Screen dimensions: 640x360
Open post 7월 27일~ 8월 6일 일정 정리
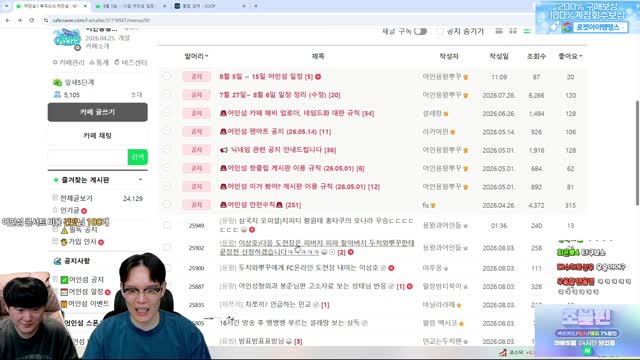(280, 95)
